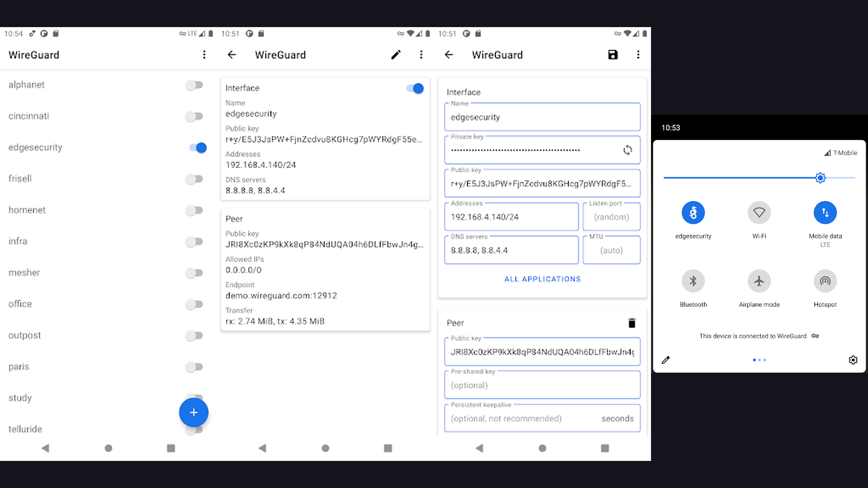
Task: Open overflow menu on tunnel detail screen
Action: [x=421, y=55]
